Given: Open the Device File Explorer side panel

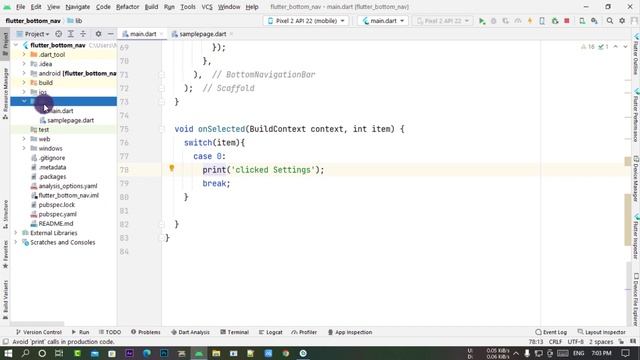Looking at the screenshot, I should tap(636, 299).
